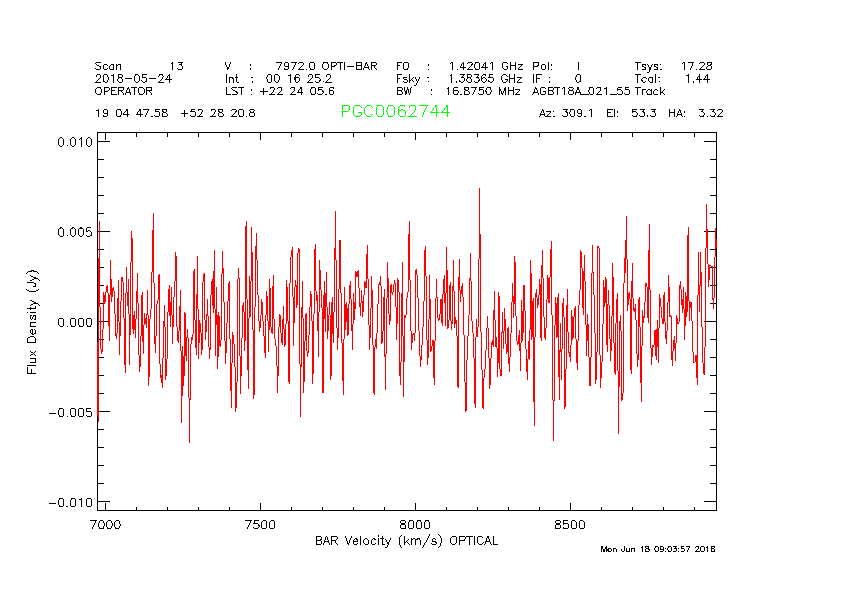Click the Tsys value 17.28
Viewport: 842px width, 595px height.
(x=696, y=66)
